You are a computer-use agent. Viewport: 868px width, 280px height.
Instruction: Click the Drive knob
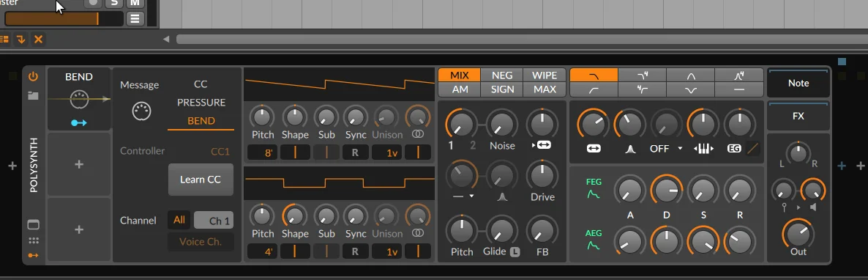tap(542, 176)
